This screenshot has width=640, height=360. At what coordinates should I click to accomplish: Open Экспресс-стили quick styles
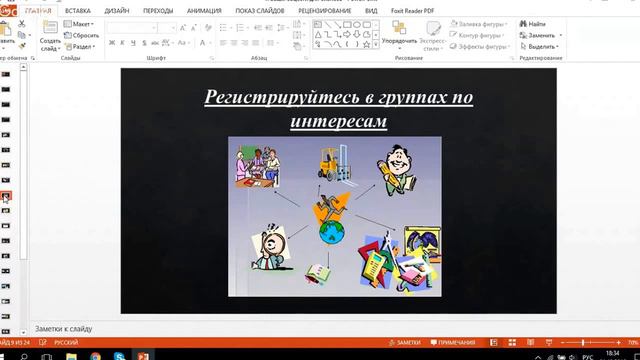coord(433,36)
